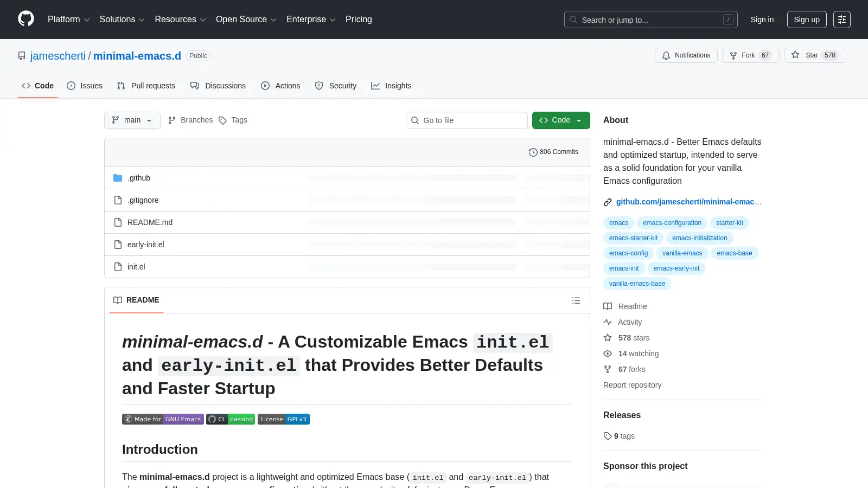Open the Insights tab

[x=391, y=86]
